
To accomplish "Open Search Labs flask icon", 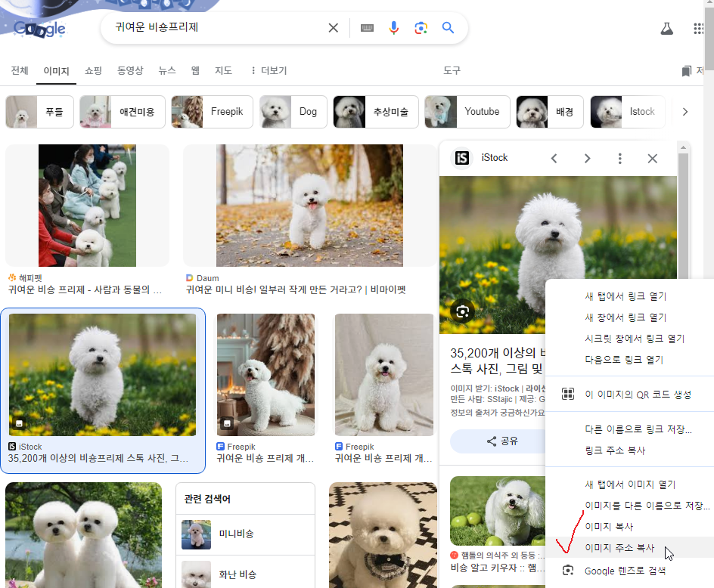I will click(x=666, y=29).
